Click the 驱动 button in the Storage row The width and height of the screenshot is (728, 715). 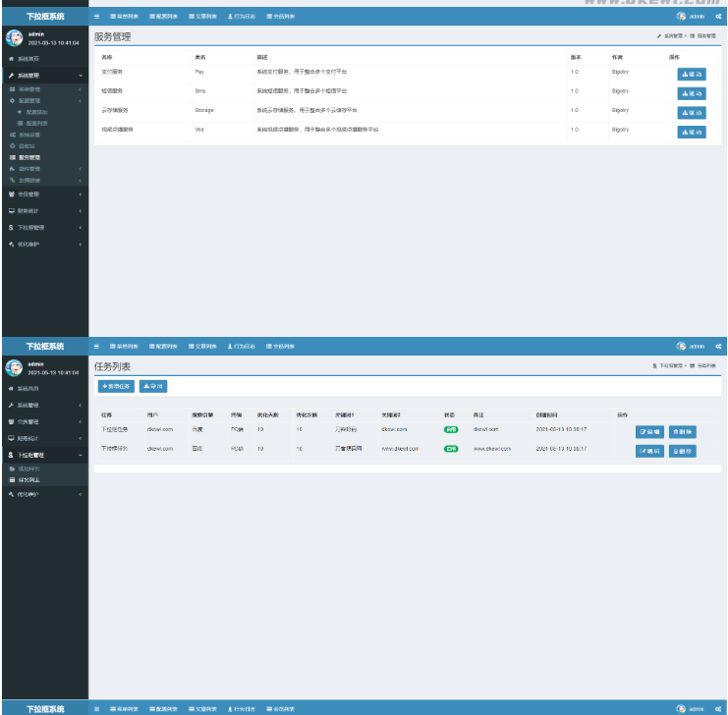pyautogui.click(x=691, y=112)
